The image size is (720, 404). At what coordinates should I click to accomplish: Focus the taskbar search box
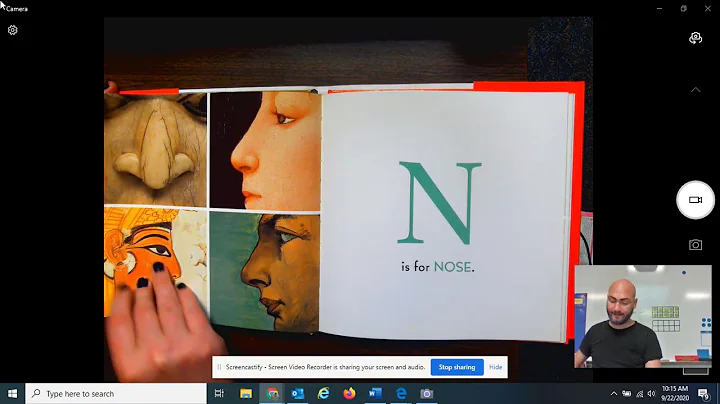pos(116,393)
